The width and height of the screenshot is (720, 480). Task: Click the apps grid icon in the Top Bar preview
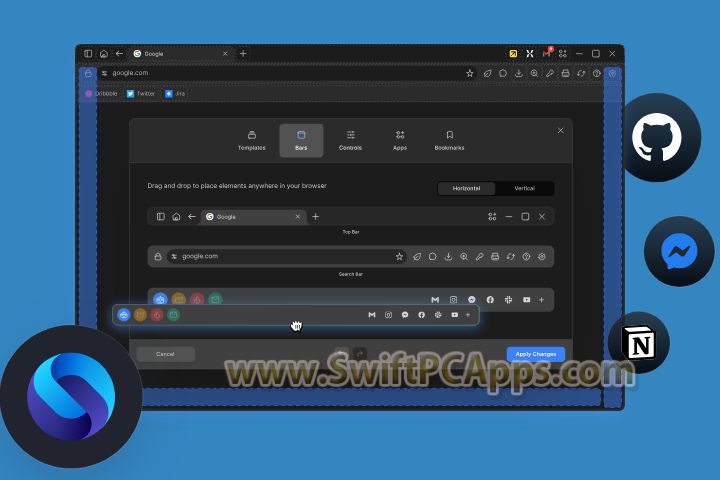point(492,217)
